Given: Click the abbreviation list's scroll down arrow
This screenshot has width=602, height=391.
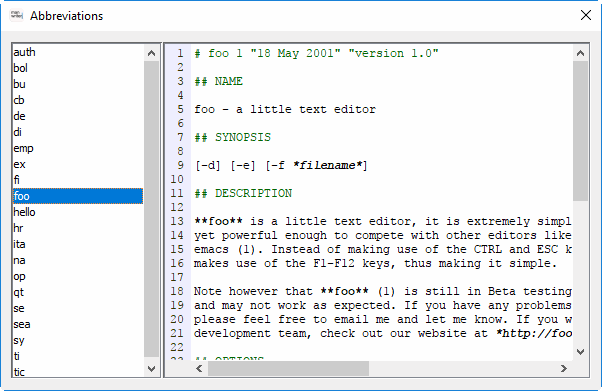Looking at the screenshot, I should (x=152, y=369).
